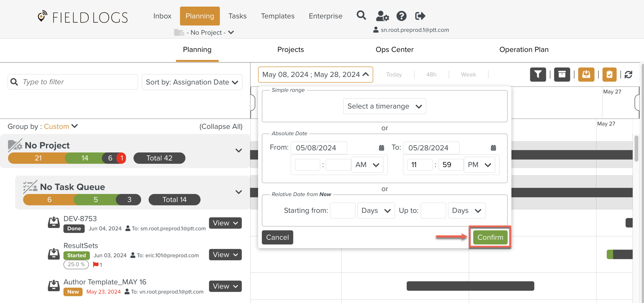The height and width of the screenshot is (303, 644).
Task: Open Sort by Assignation Date dropdown
Action: tap(192, 82)
